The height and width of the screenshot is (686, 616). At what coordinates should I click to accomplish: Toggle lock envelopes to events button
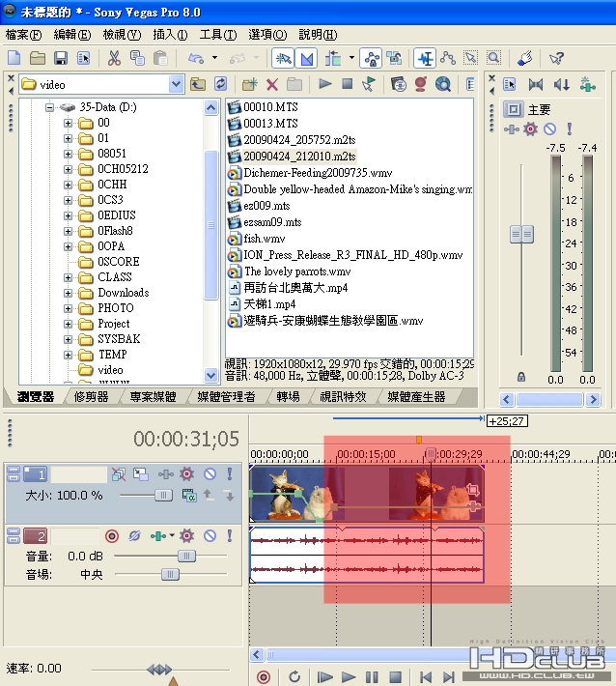(x=371, y=58)
